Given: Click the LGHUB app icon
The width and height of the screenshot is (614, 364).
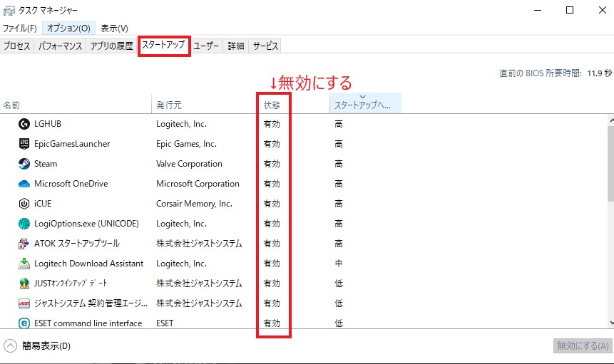Looking at the screenshot, I should point(24,124).
